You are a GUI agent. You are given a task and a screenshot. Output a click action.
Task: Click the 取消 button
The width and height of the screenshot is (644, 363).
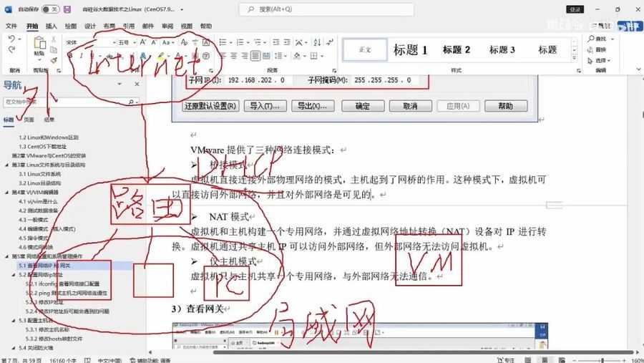[410, 106]
